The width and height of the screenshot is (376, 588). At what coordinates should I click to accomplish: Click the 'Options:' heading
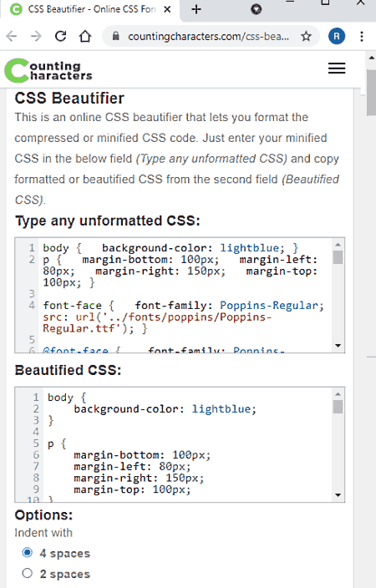click(x=43, y=514)
